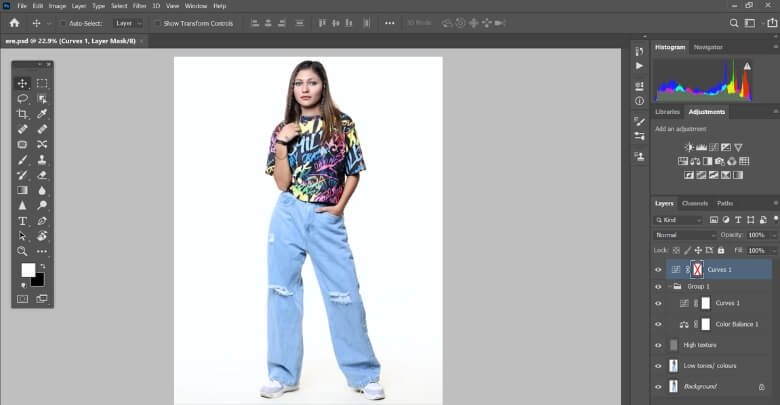Hide the Color Balance 1 layer
This screenshot has width=780, height=405.
(658, 324)
